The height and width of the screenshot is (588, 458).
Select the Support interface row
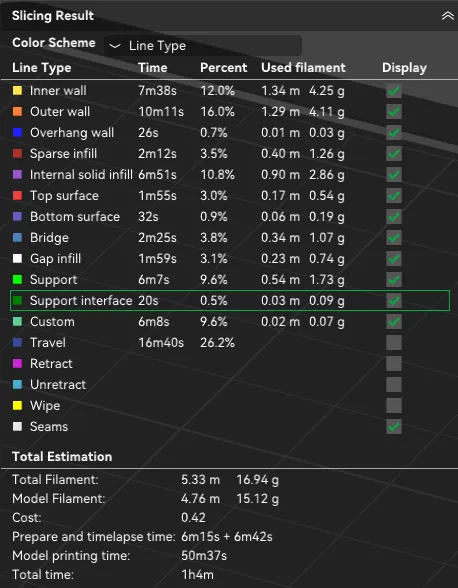[x=230, y=300]
